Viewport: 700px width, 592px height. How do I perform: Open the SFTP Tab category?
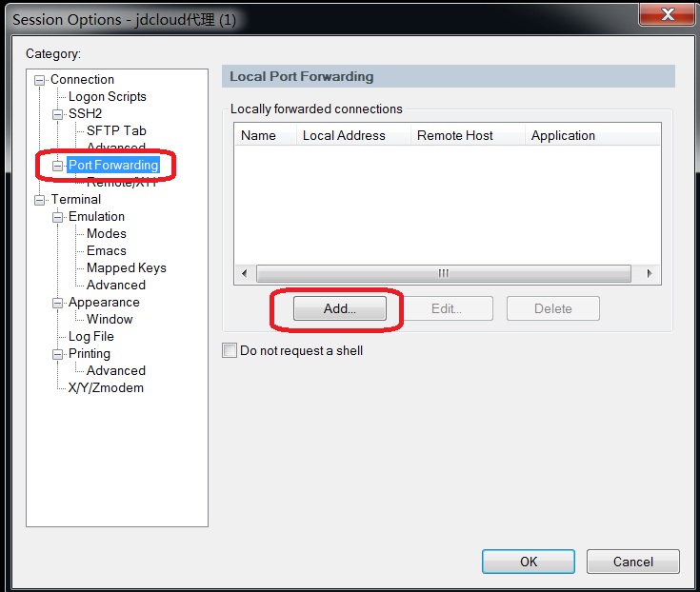[x=116, y=130]
